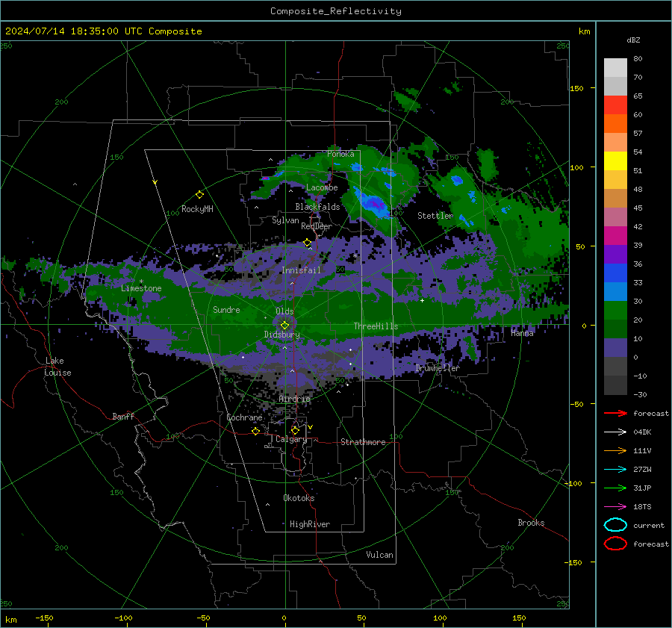Click the Didsbury label
The width and height of the screenshot is (672, 628).
[281, 335]
